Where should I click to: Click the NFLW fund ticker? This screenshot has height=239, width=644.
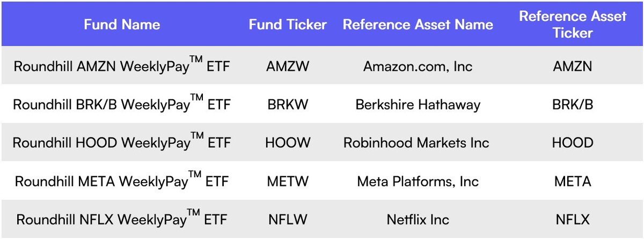(x=288, y=220)
